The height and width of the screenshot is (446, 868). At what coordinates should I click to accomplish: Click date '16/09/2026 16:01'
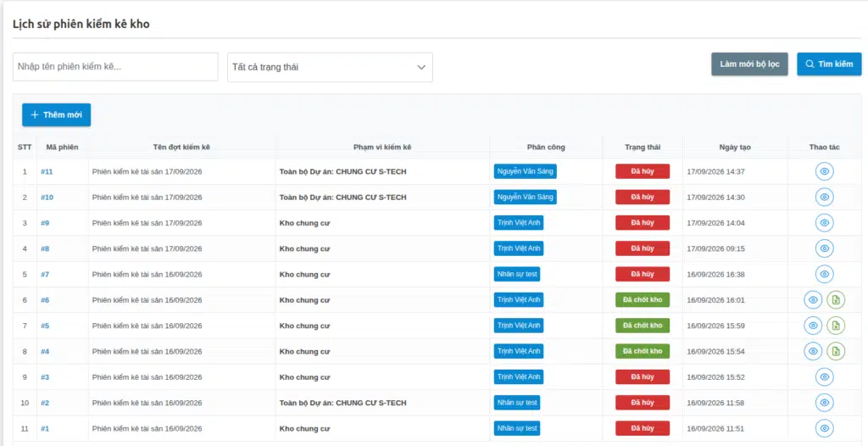click(x=715, y=299)
